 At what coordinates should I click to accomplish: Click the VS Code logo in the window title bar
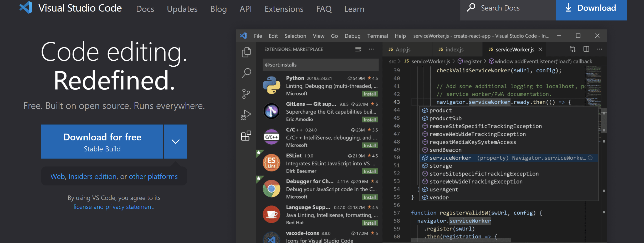(243, 36)
